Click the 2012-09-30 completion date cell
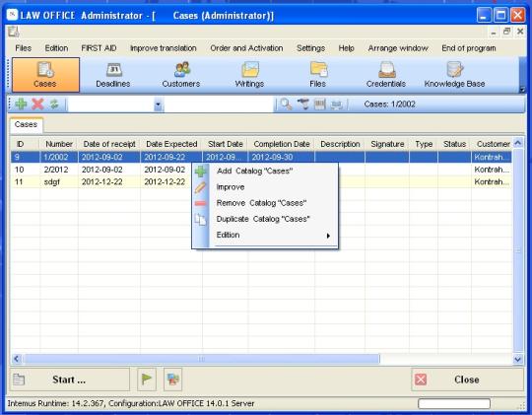 282,157
